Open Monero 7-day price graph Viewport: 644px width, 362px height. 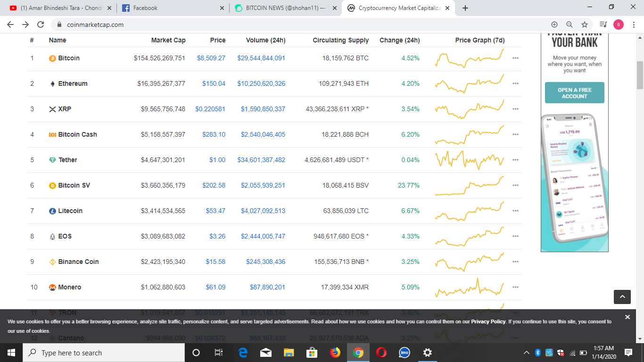click(x=470, y=288)
